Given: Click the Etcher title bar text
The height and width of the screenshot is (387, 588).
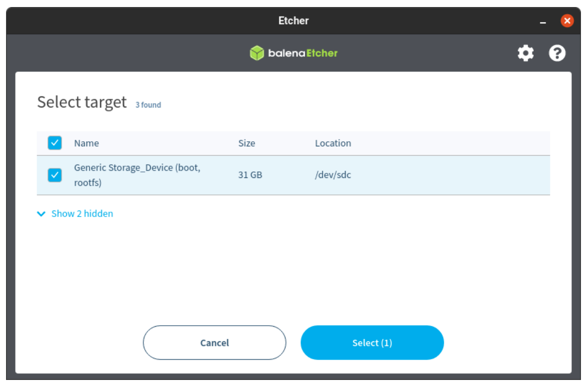Looking at the screenshot, I should 293,21.
